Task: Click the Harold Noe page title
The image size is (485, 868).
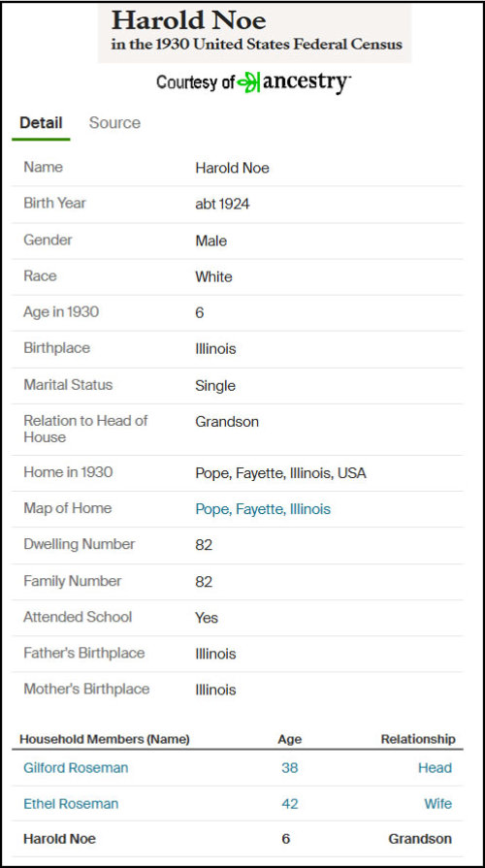Action: [x=189, y=21]
